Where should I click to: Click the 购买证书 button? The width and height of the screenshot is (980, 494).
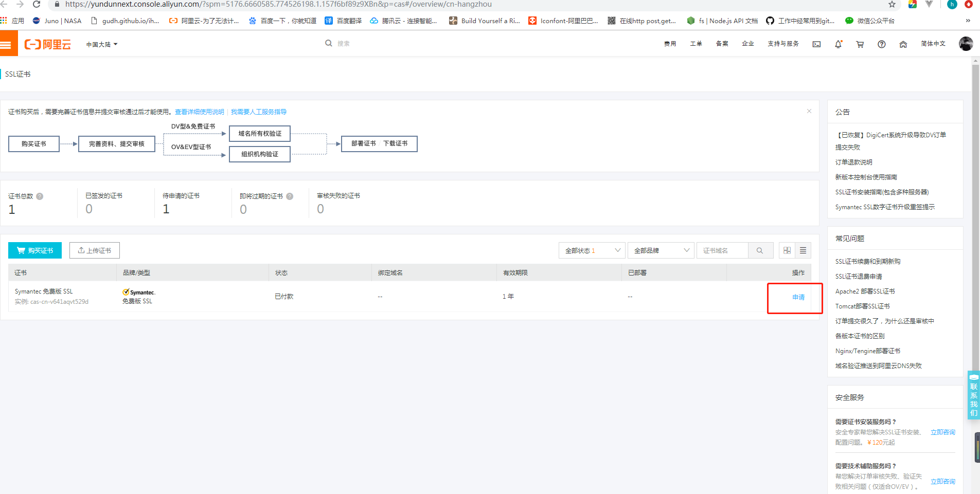[x=35, y=250]
